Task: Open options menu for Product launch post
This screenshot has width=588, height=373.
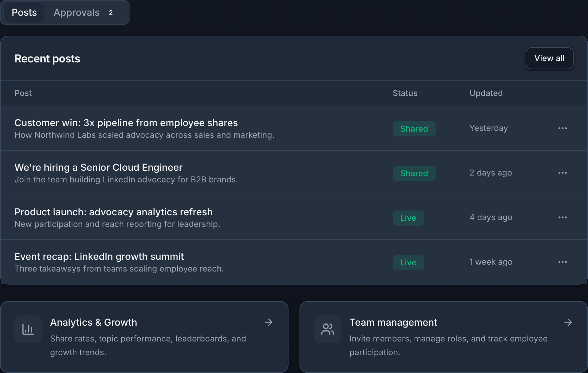Action: [x=562, y=217]
